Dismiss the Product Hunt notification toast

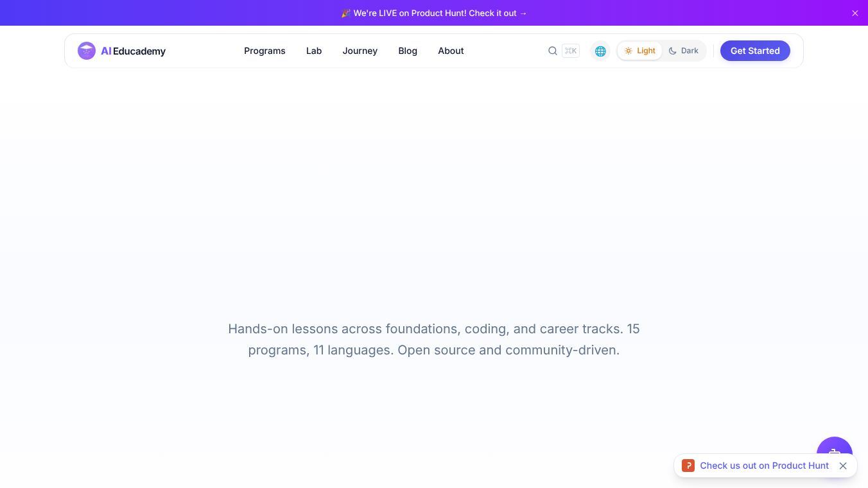tap(843, 466)
